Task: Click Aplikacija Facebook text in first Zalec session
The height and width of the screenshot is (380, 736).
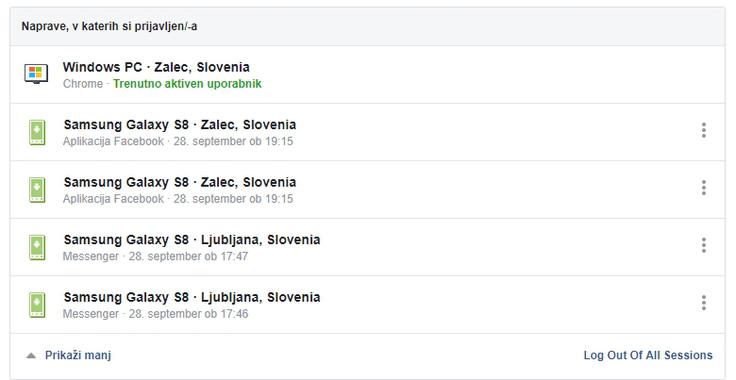Action: [x=114, y=141]
